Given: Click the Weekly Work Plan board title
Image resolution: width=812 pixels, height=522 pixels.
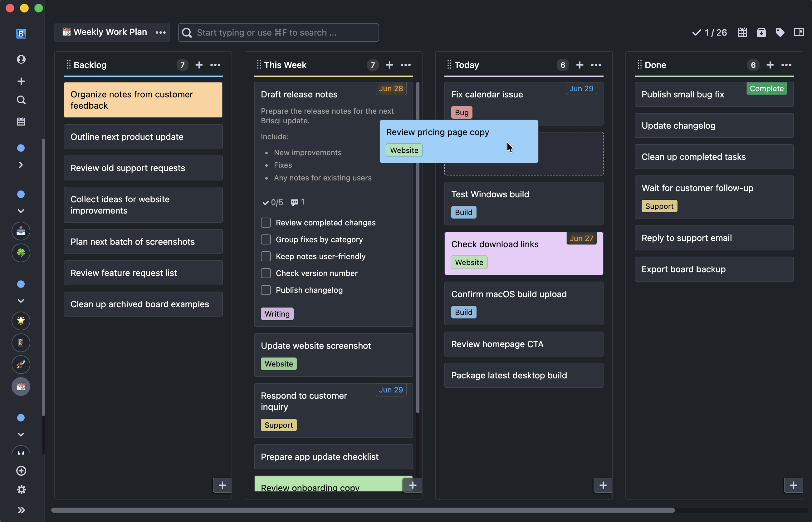Looking at the screenshot, I should [110, 32].
